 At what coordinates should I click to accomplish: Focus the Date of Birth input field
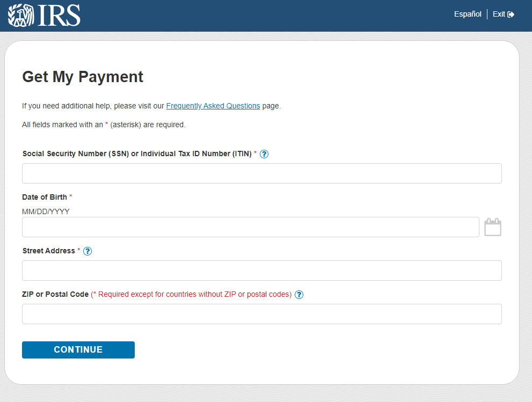tap(251, 227)
